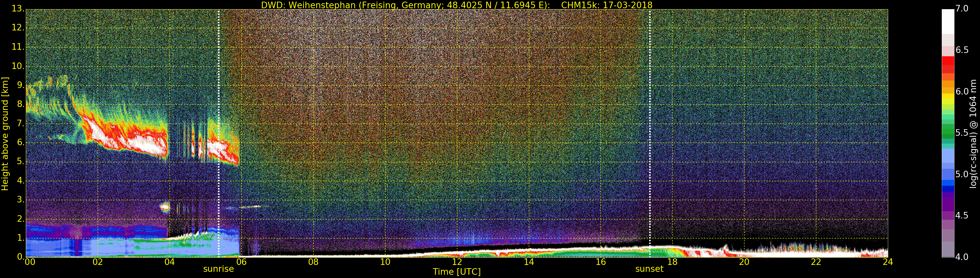Click the 24 tick at the time axis end
The height and width of the screenshot is (278, 980).
(888, 262)
